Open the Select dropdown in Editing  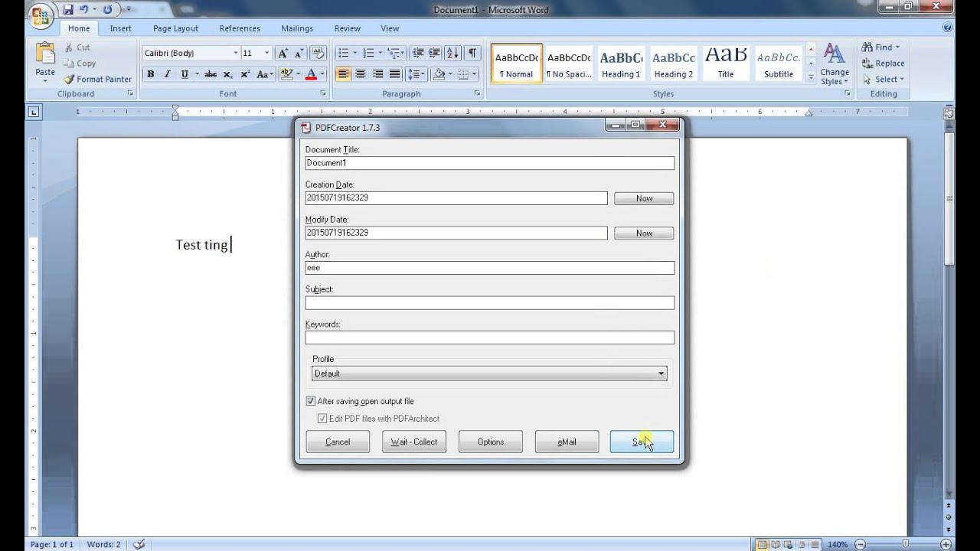click(x=884, y=80)
